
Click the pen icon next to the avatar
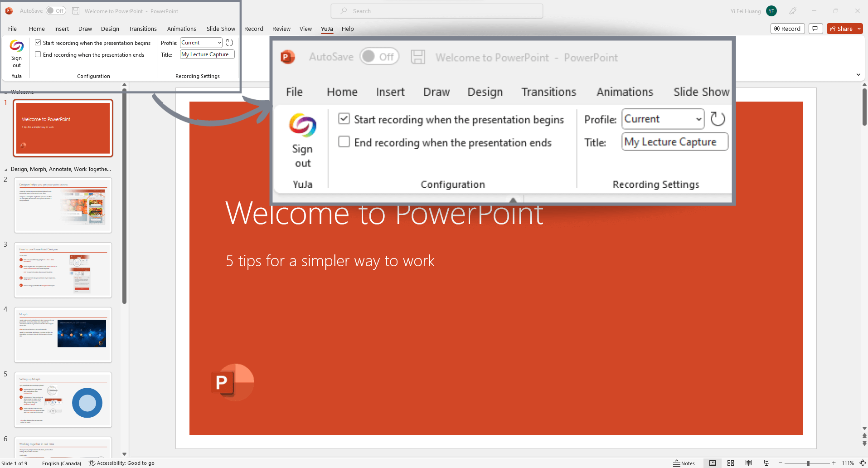click(793, 11)
